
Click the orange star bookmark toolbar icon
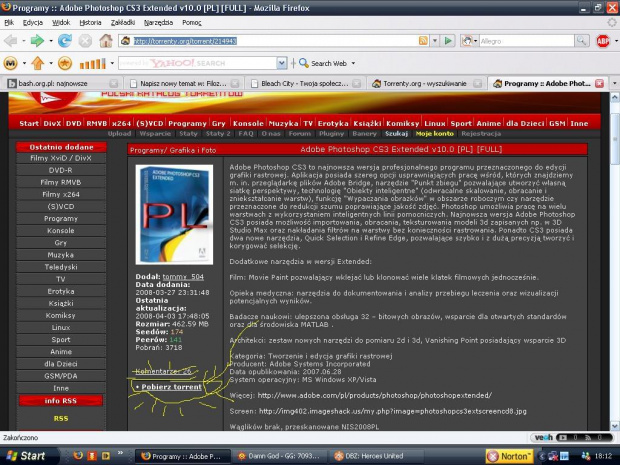tap(65, 63)
